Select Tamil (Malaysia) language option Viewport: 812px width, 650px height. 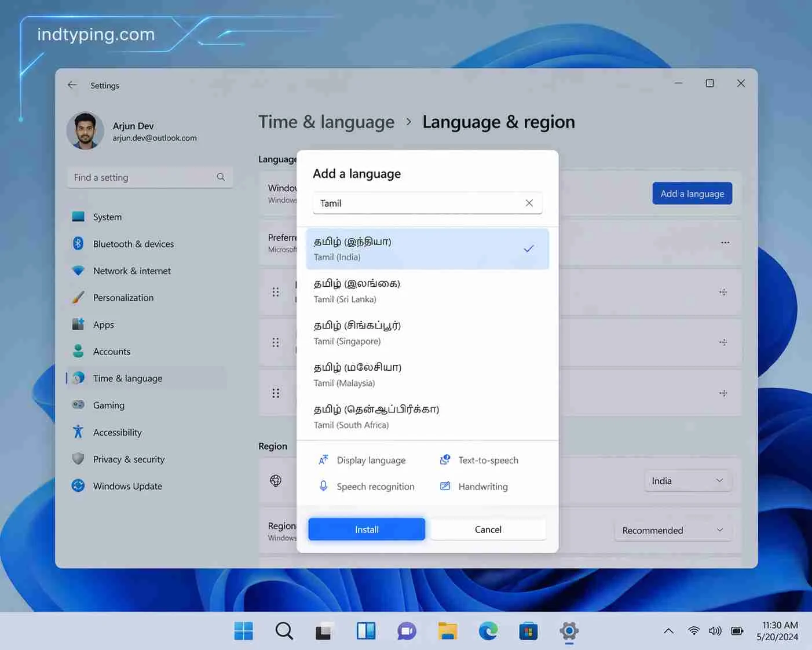427,375
